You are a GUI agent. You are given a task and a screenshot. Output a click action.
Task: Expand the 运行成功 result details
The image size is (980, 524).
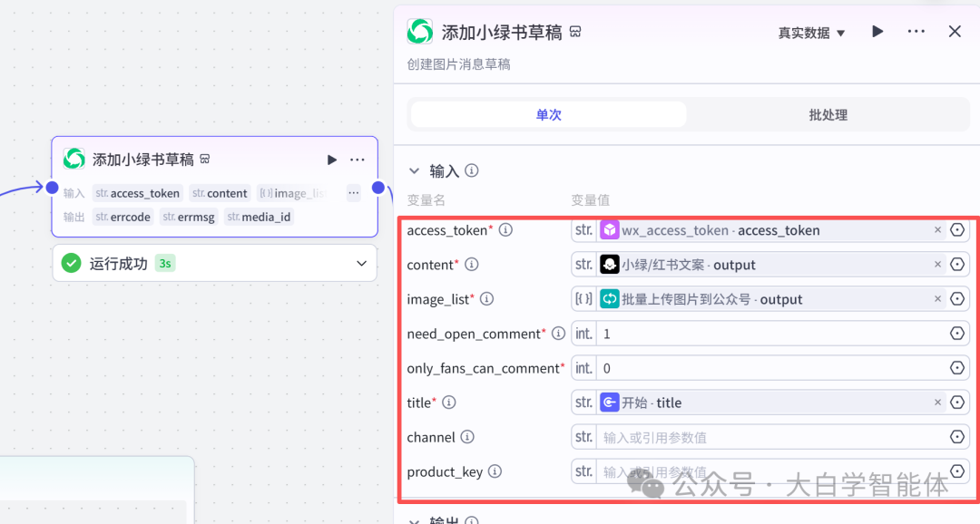(361, 264)
